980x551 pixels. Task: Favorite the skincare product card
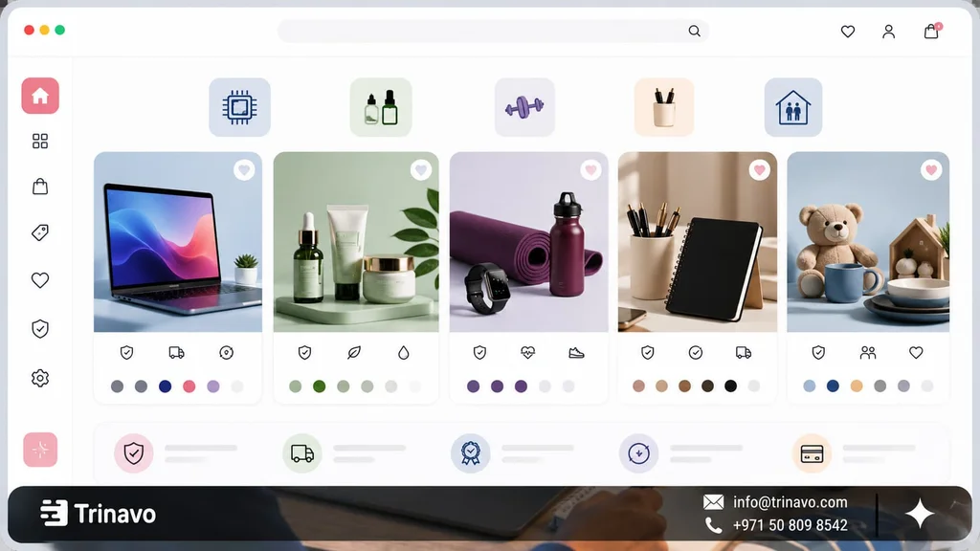tap(421, 170)
